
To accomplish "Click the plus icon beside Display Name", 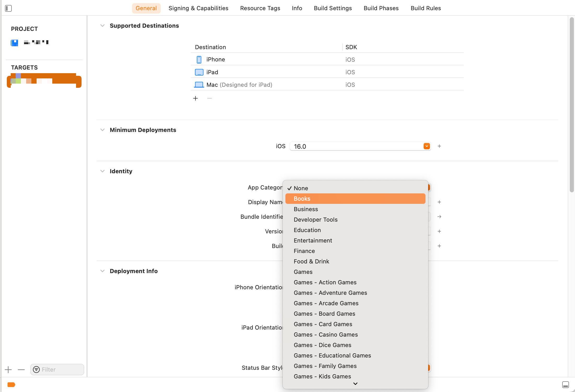I will tap(439, 202).
